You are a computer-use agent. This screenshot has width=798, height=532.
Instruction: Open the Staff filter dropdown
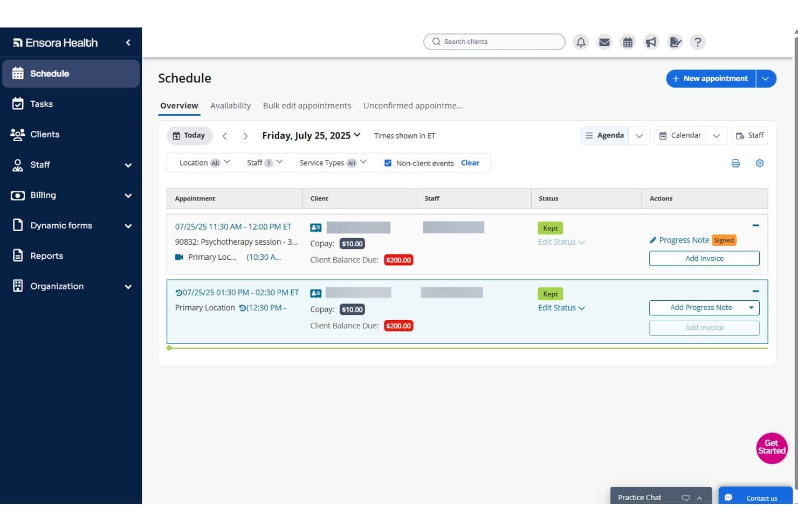(265, 163)
